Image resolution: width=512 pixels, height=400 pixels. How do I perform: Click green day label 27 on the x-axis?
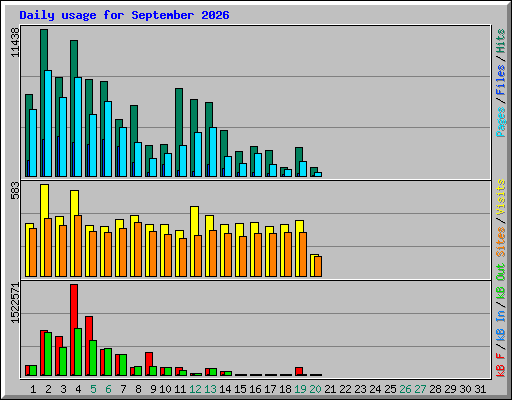click(420, 389)
